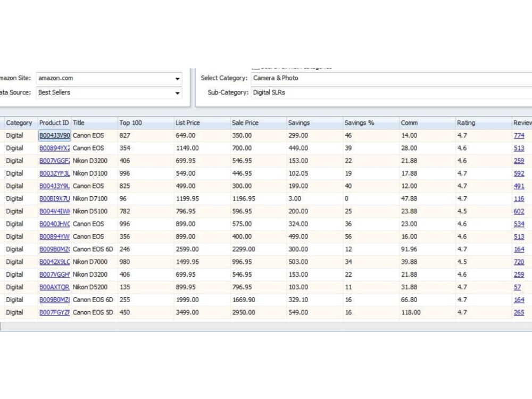532x399 pixels.
Task: Click the Savings column header
Action: 314,123
